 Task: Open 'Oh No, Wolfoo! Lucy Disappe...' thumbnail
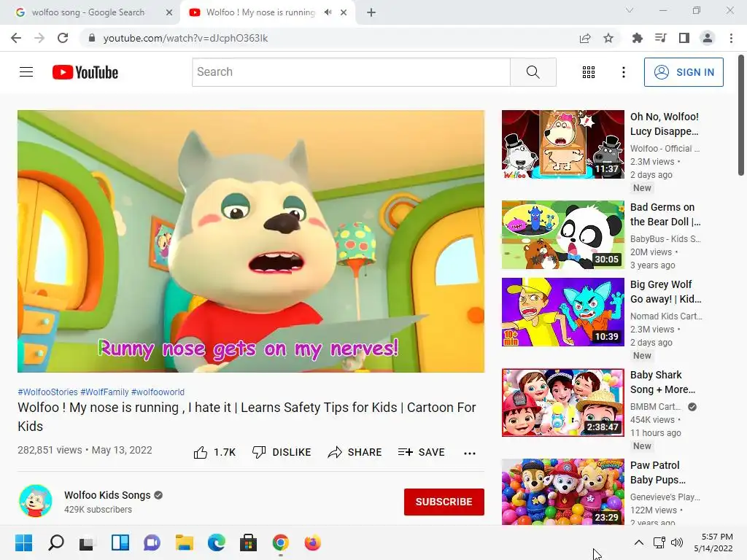562,144
